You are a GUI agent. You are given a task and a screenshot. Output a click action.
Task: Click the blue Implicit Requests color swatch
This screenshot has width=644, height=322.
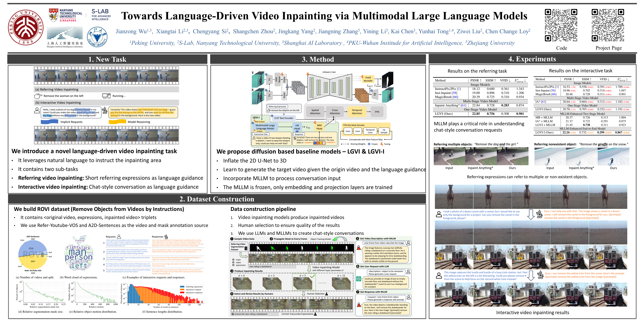[49, 122]
